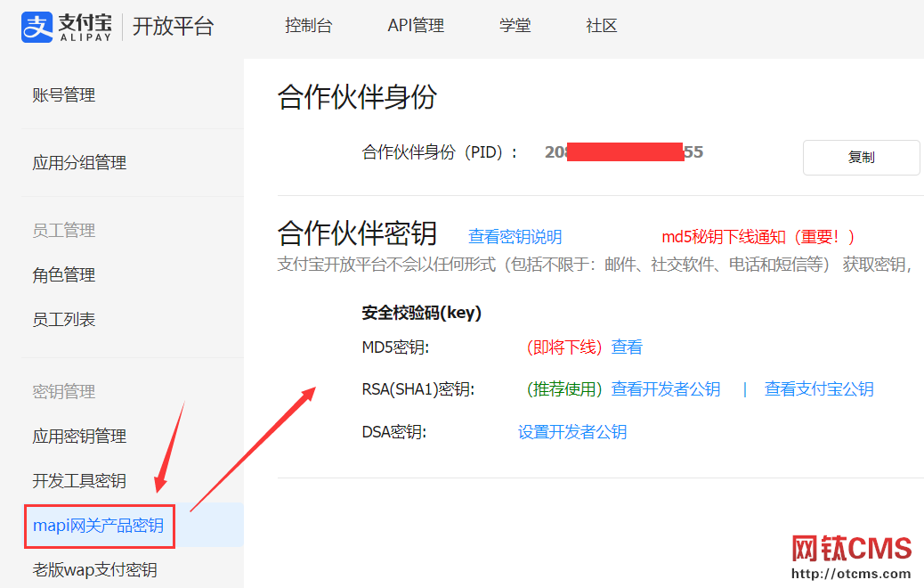Open 开发工具密钥 settings
The image size is (924, 588).
pyautogui.click(x=73, y=481)
